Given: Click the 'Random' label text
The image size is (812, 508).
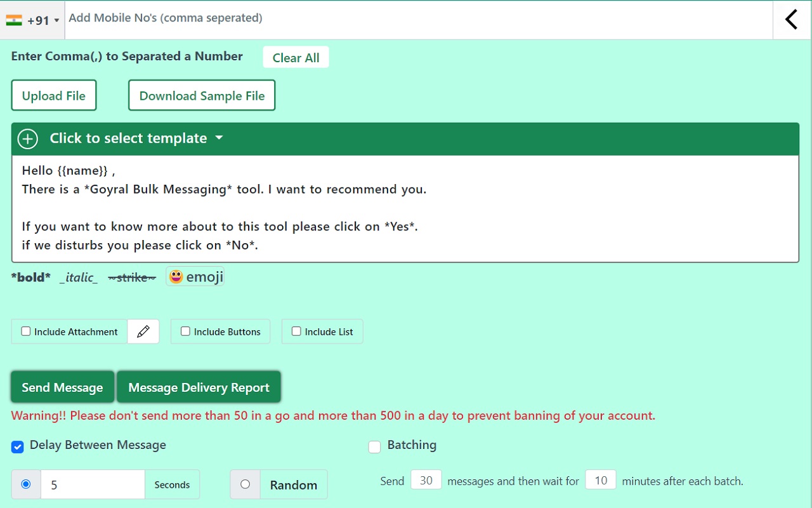Looking at the screenshot, I should pos(294,485).
